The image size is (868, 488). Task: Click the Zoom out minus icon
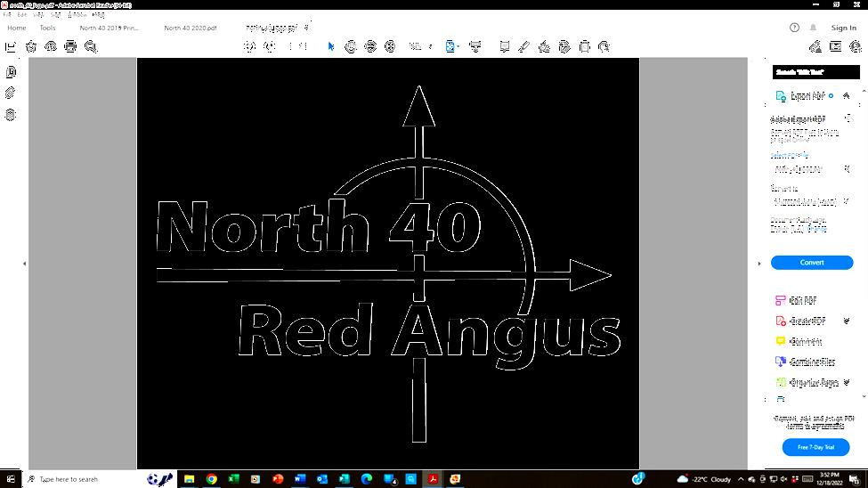point(370,46)
